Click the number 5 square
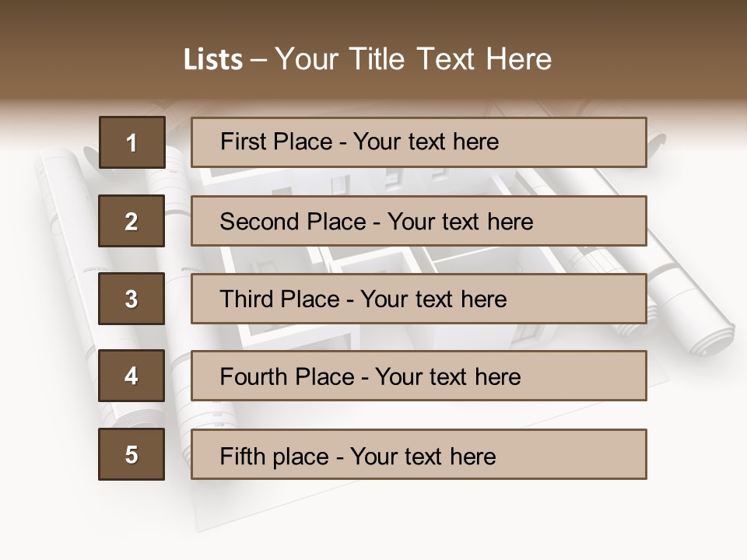This screenshot has height=560, width=747. 132,454
